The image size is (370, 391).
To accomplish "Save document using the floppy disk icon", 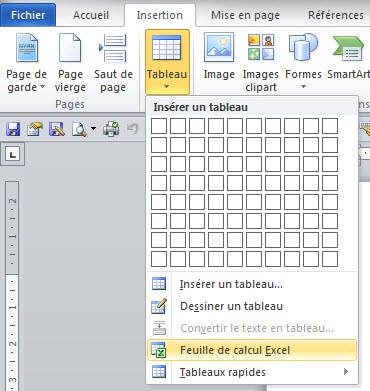I will point(13,129).
